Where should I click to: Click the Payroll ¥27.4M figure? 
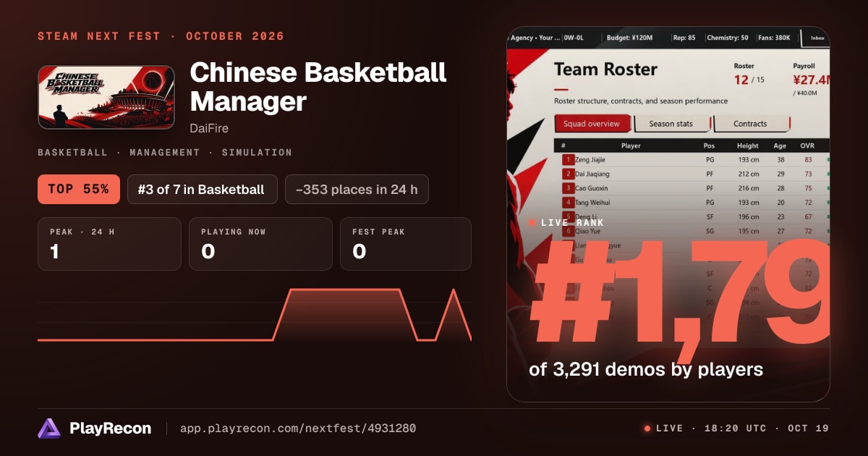[x=812, y=80]
